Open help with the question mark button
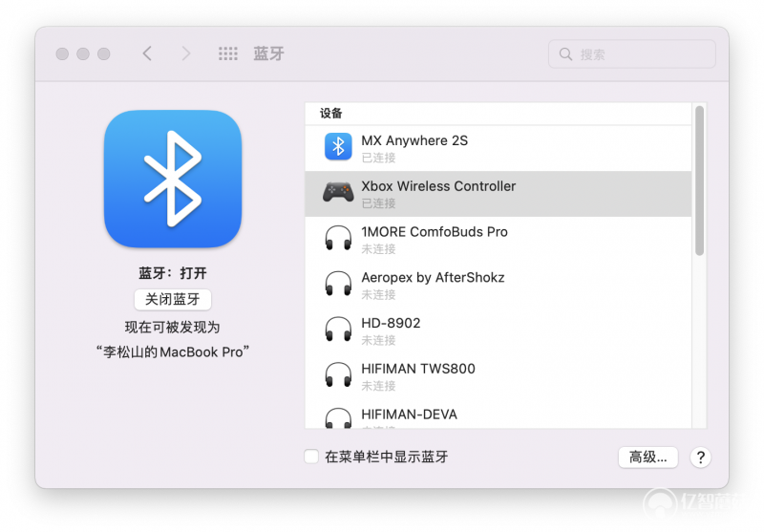The height and width of the screenshot is (532, 764). [x=701, y=458]
